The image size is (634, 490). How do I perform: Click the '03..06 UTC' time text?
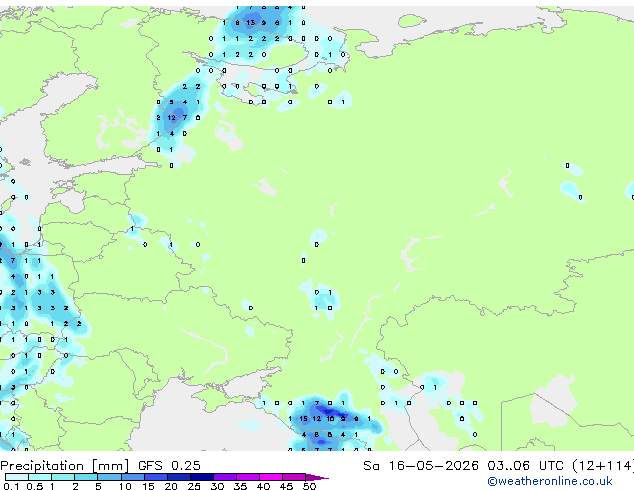tap(525, 466)
